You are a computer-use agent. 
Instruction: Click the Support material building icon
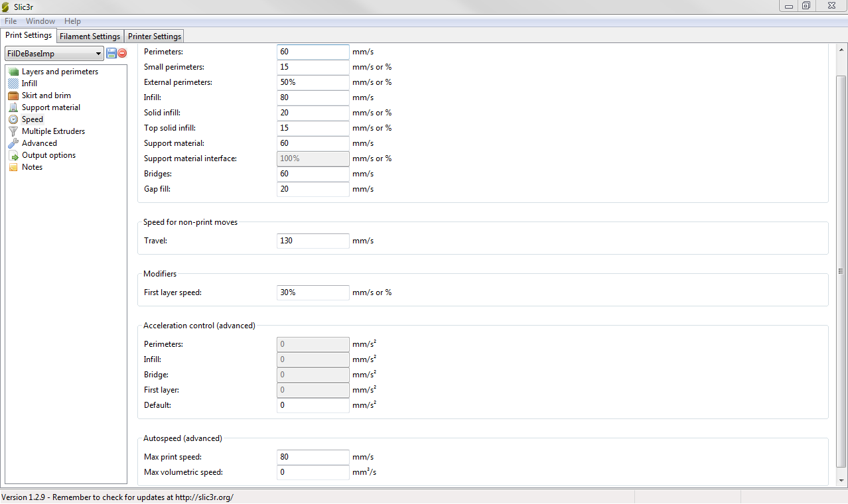pos(13,107)
